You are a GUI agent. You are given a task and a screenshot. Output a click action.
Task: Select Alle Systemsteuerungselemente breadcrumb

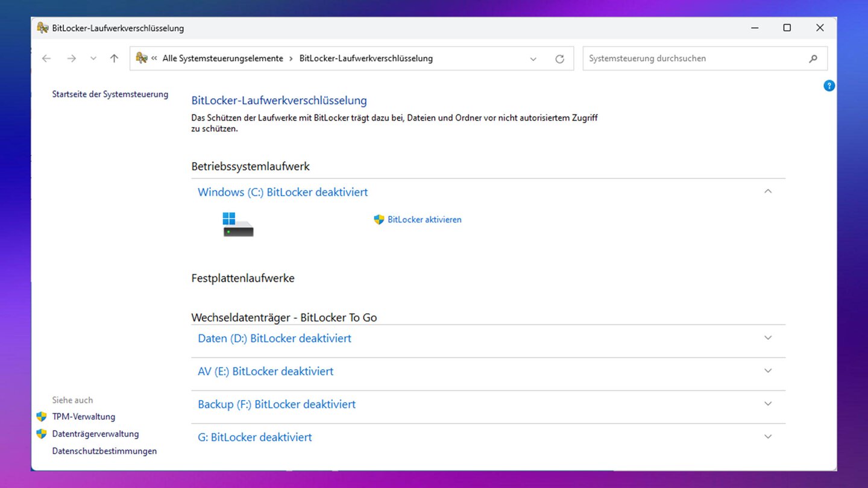[222, 58]
